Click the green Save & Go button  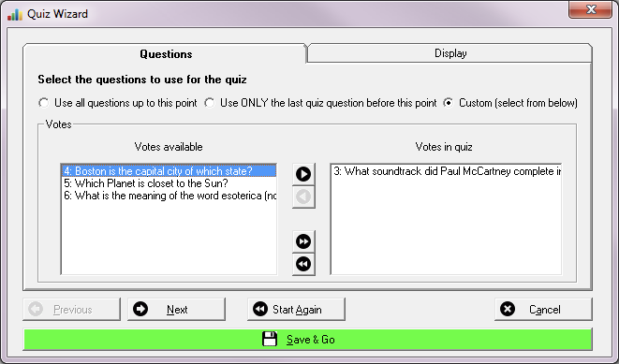(x=308, y=339)
